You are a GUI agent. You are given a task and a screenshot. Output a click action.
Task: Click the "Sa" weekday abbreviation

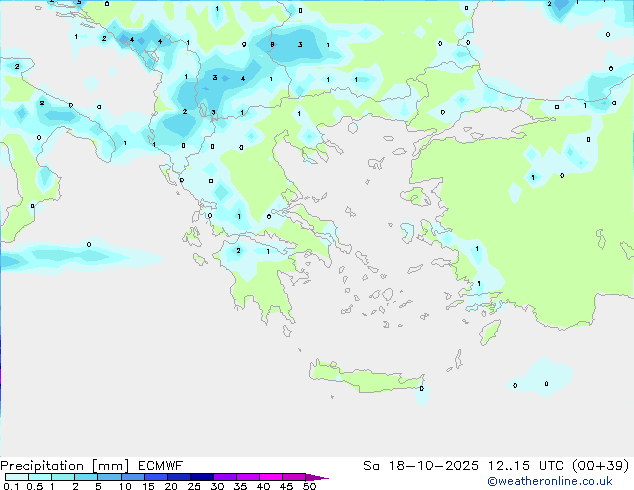(x=371, y=466)
